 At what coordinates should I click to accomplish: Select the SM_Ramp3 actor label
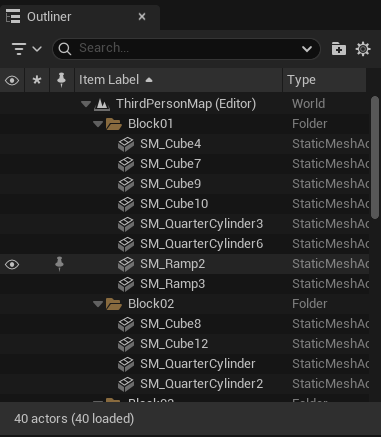pos(173,284)
